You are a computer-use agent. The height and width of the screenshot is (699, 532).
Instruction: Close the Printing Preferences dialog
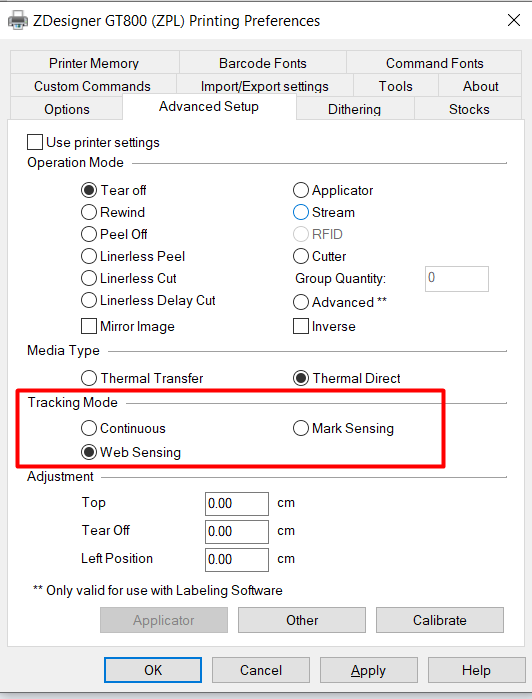[514, 20]
